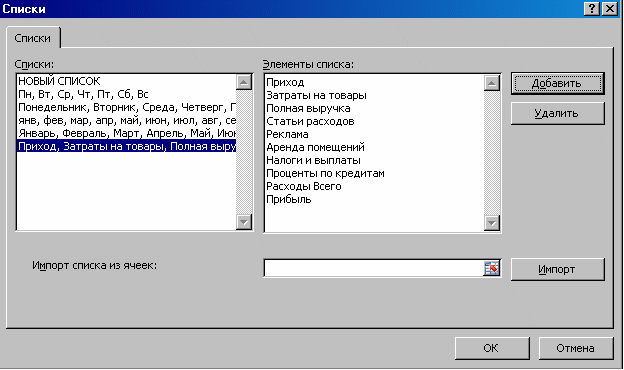Click the Затраты на товары entry
Screen dimensions: 624x370
[x=316, y=95]
